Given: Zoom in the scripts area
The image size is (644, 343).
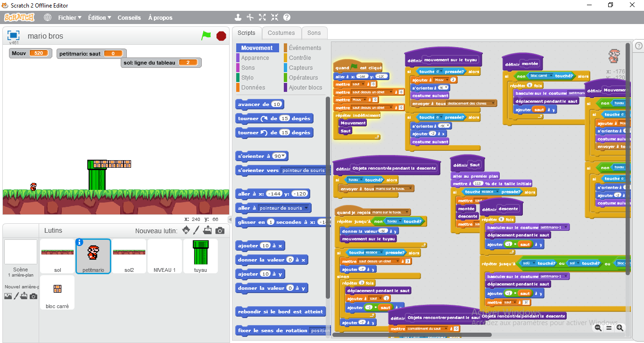Looking at the screenshot, I should coord(619,328).
